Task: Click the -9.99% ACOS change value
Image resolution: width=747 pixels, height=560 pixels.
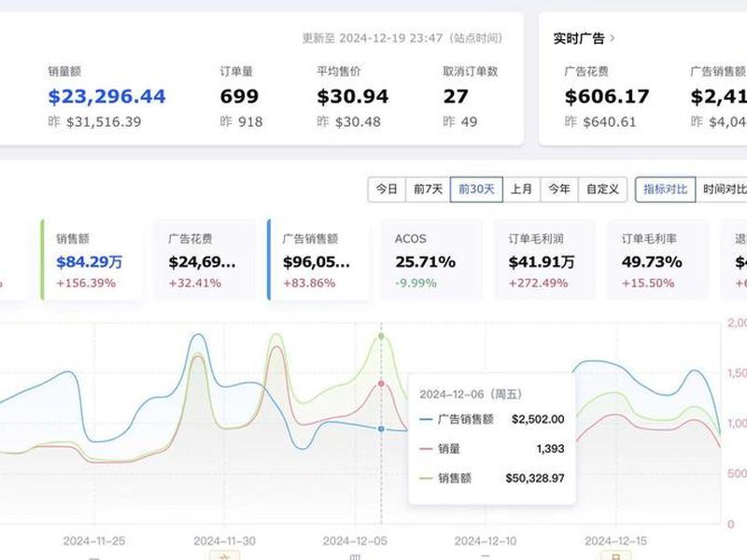Action: coord(416,284)
